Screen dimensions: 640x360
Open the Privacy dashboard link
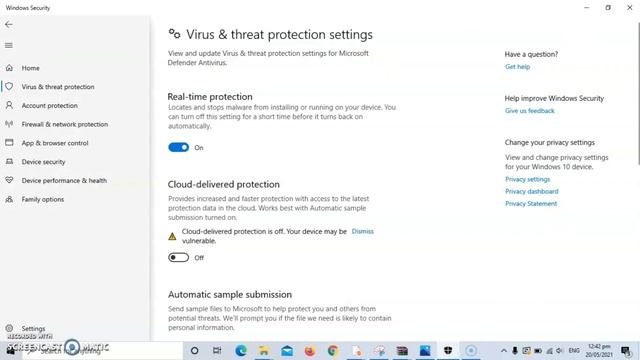(x=531, y=191)
